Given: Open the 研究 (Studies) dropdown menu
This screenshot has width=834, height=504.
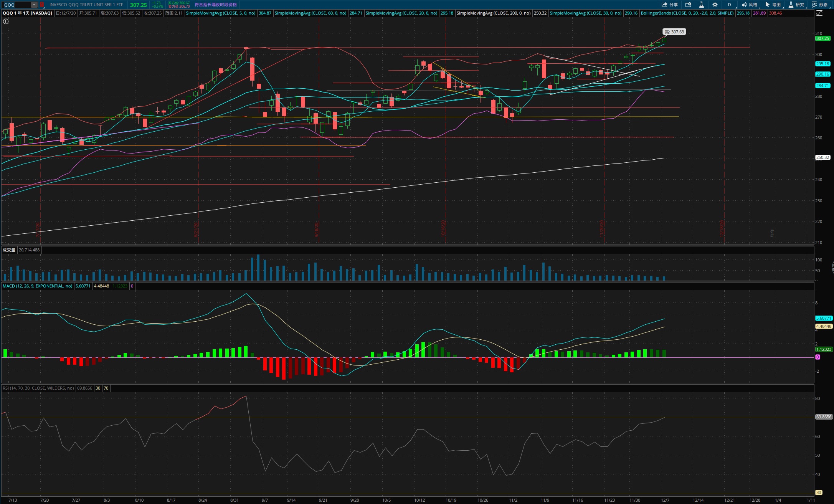Looking at the screenshot, I should point(796,5).
